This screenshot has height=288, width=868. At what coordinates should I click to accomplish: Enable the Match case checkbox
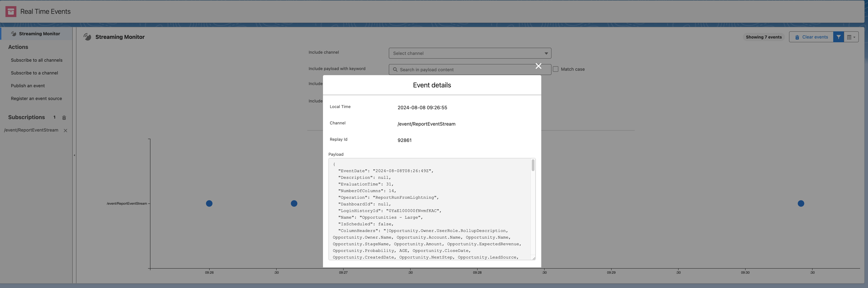(x=556, y=69)
